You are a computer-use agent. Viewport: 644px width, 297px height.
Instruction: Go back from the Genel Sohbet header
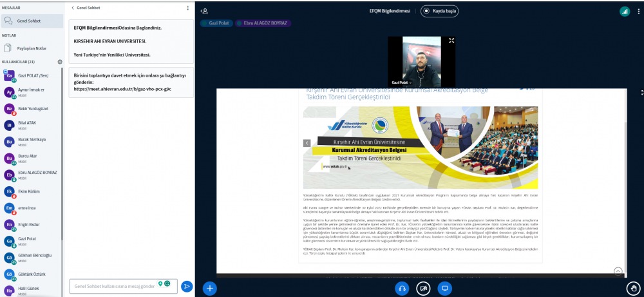(86, 7)
